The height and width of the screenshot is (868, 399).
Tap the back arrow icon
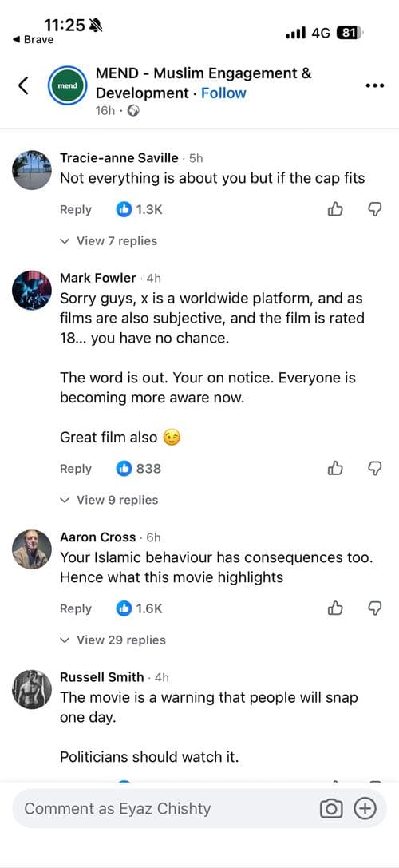point(22,85)
